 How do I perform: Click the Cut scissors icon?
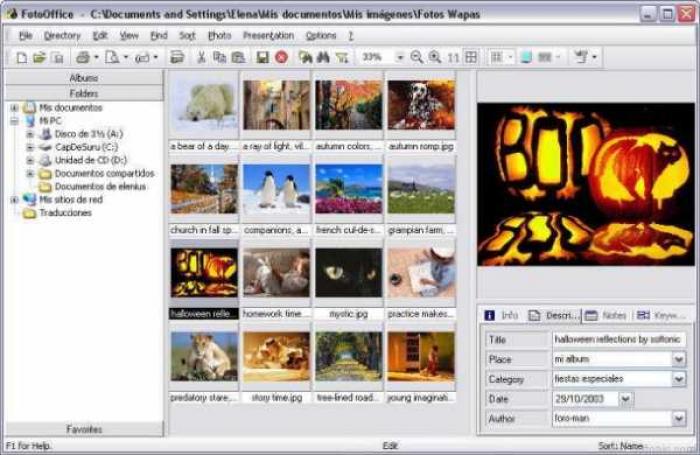(x=201, y=58)
